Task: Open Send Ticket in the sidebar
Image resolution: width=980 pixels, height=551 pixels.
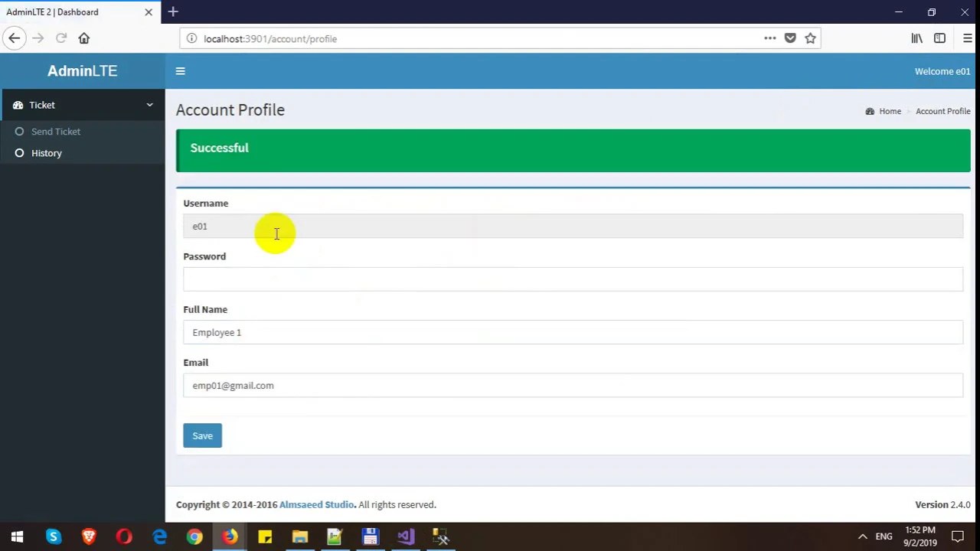Action: click(56, 132)
